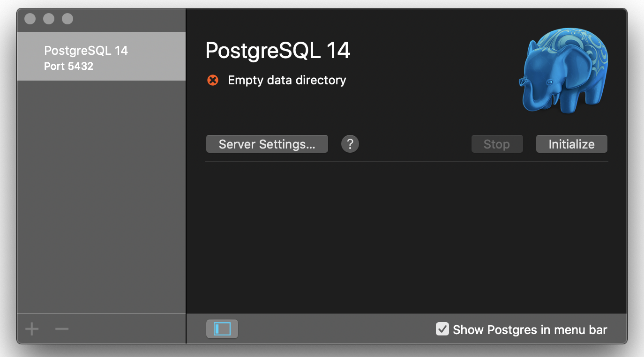
Task: Close the Postgres window
Action: pos(30,19)
